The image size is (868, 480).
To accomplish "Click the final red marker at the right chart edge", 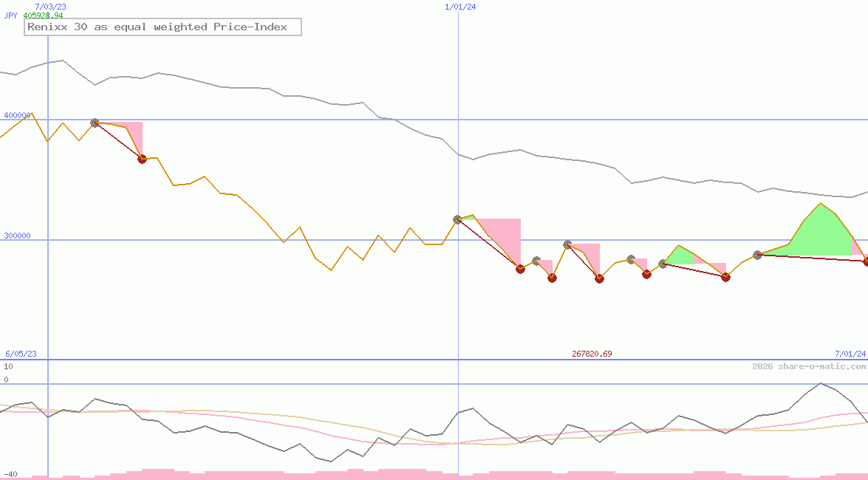I will pyautogui.click(x=866, y=262).
